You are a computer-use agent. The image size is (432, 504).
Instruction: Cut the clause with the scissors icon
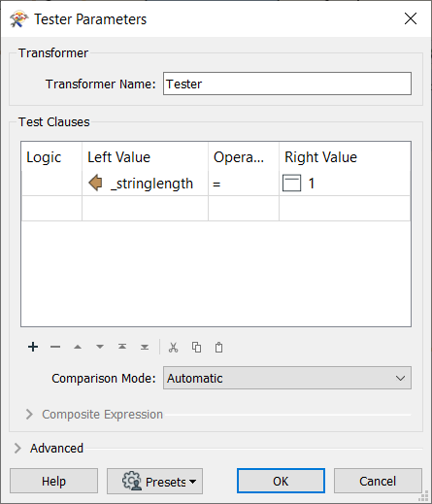click(174, 348)
